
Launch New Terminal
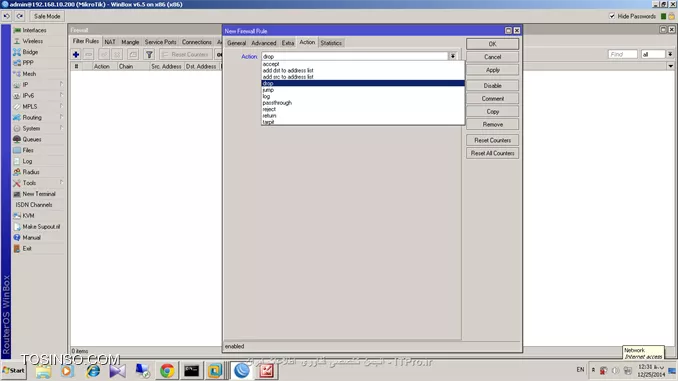(x=38, y=194)
